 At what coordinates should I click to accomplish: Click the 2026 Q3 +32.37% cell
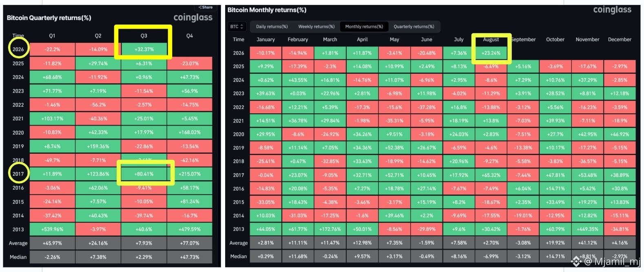(144, 49)
